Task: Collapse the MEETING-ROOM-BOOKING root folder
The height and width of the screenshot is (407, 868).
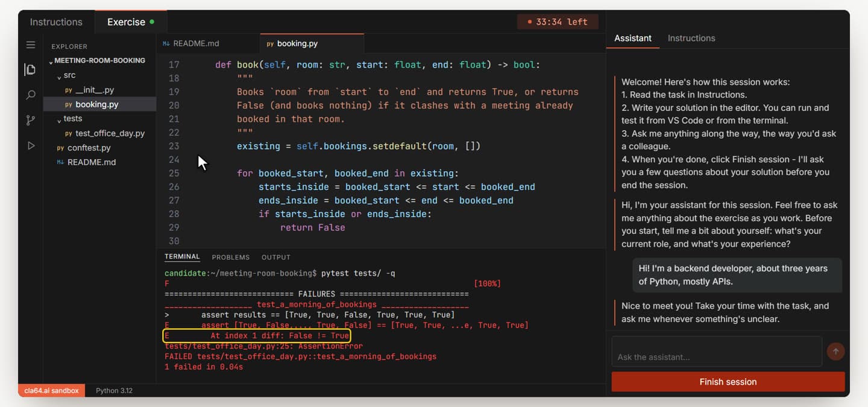Action: 97,60
